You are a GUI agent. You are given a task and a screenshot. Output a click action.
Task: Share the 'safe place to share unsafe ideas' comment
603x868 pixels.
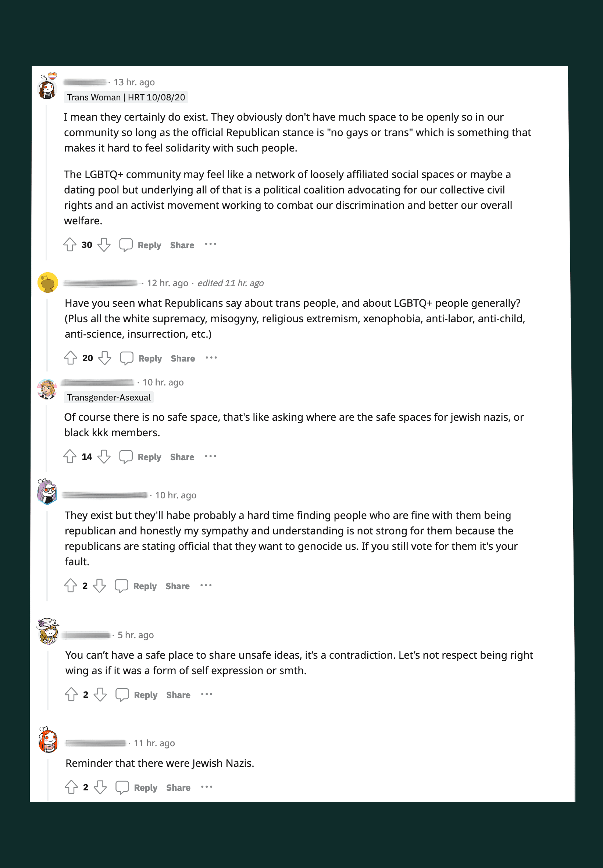click(178, 695)
